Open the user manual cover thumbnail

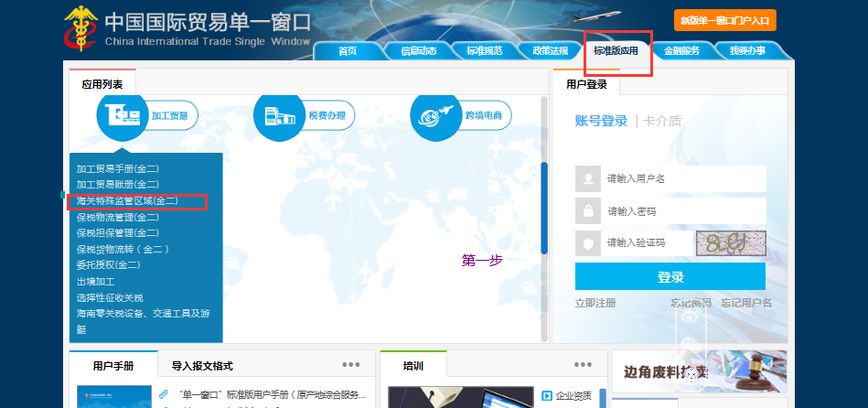click(114, 397)
